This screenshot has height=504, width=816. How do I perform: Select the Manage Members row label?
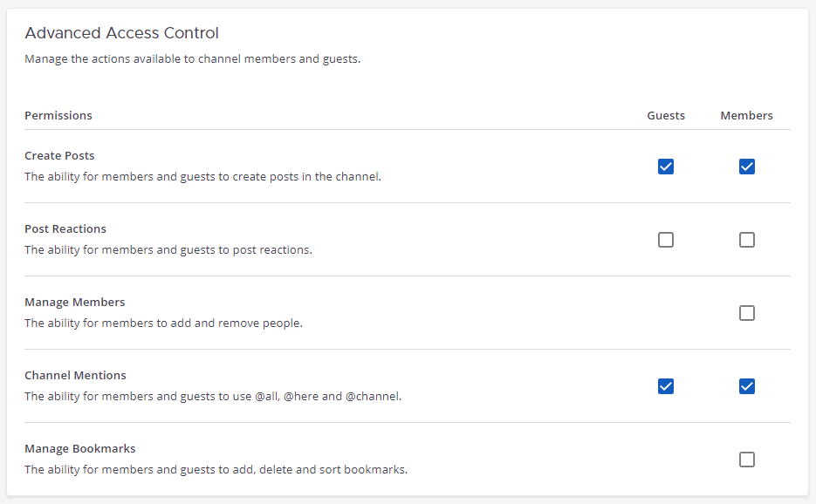coord(74,302)
